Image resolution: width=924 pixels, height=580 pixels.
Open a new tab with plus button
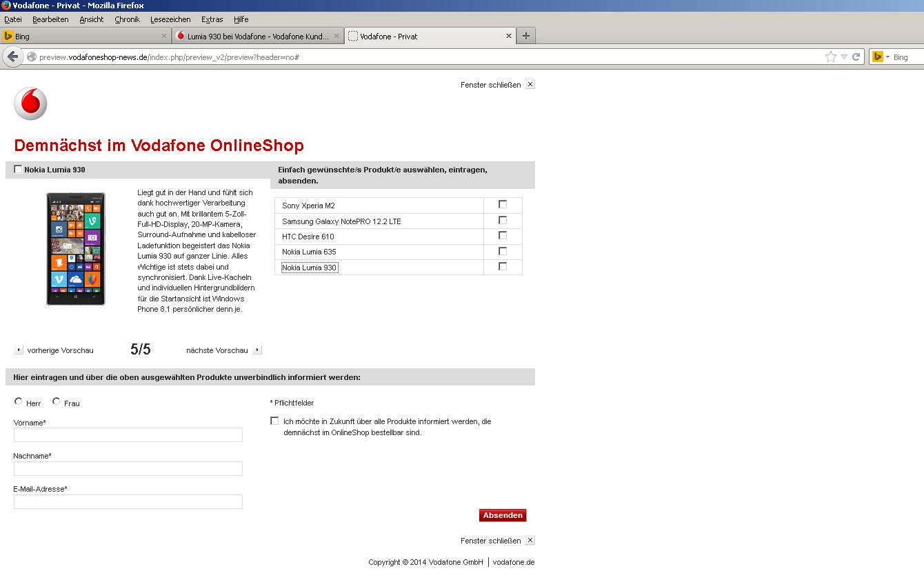[526, 36]
